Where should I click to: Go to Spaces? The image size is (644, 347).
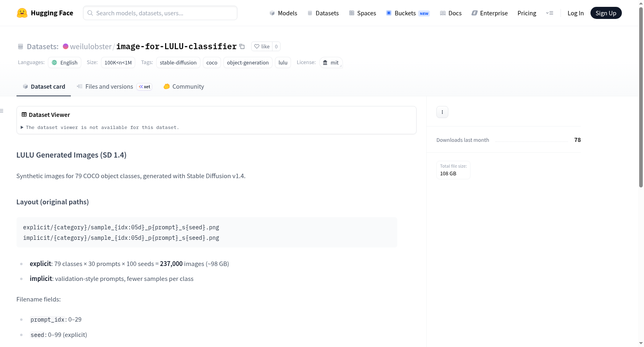(x=363, y=13)
